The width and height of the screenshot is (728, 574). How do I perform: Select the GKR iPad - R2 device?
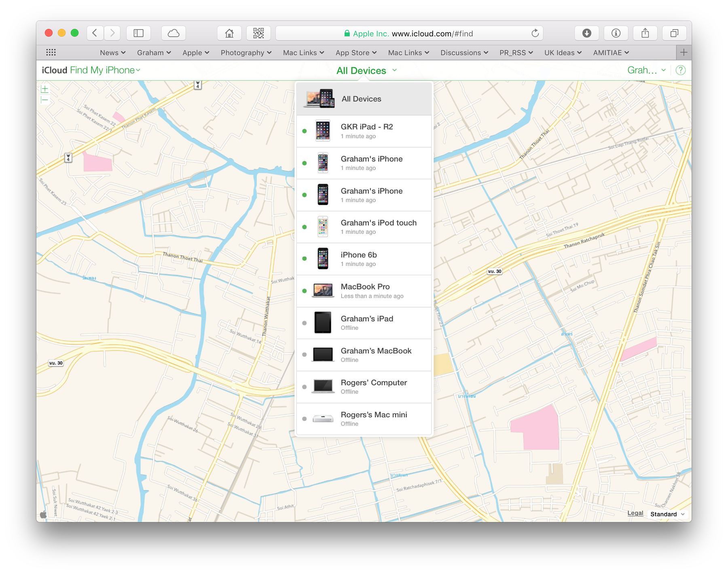click(x=364, y=131)
